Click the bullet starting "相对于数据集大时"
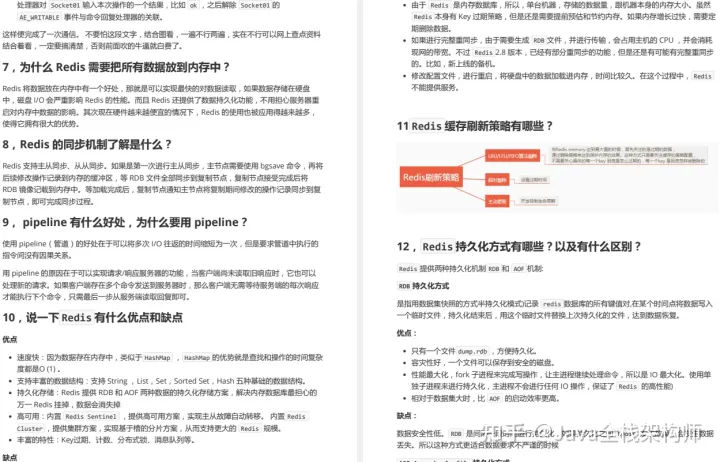The width and height of the screenshot is (720, 462). 485,399
